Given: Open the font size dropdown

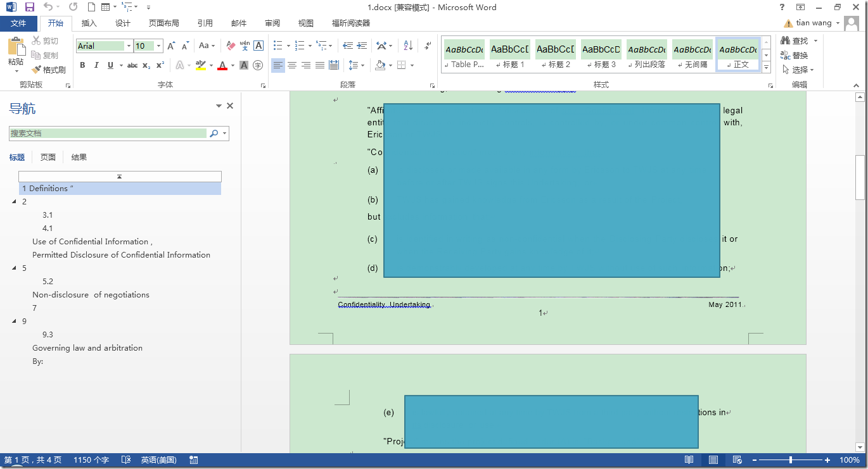Looking at the screenshot, I should tap(158, 46).
